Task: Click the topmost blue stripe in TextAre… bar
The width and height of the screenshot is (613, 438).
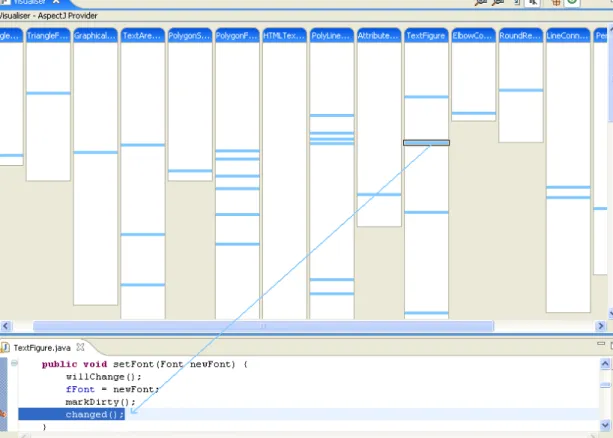Action: coord(143,145)
